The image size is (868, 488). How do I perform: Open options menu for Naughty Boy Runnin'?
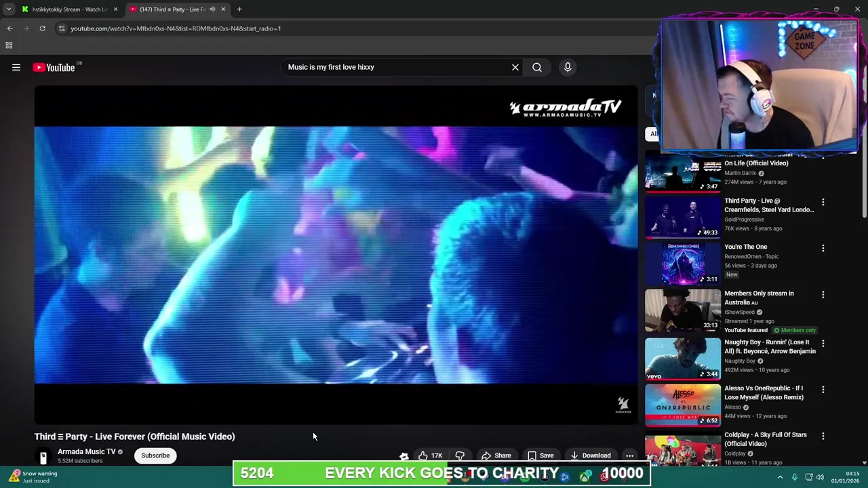(x=823, y=344)
